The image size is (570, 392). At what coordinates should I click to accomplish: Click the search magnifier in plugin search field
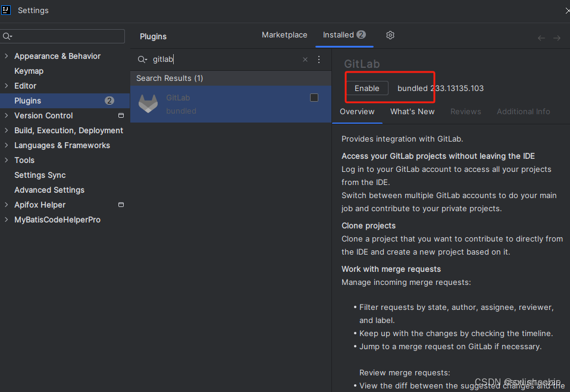click(142, 59)
